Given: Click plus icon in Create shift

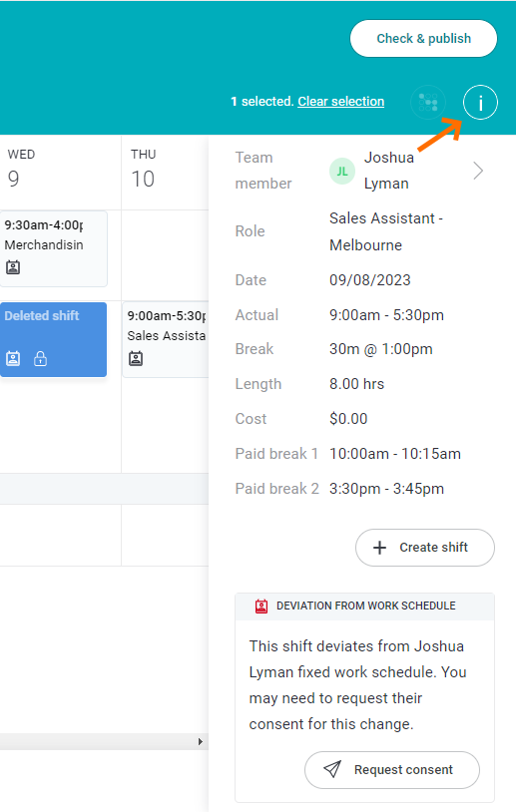Looking at the screenshot, I should click(379, 548).
